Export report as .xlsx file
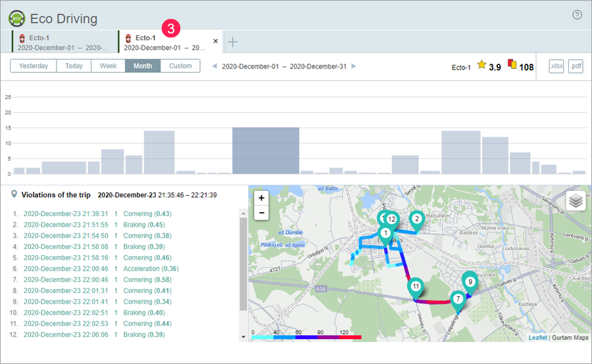The width and height of the screenshot is (592, 364). click(x=556, y=66)
